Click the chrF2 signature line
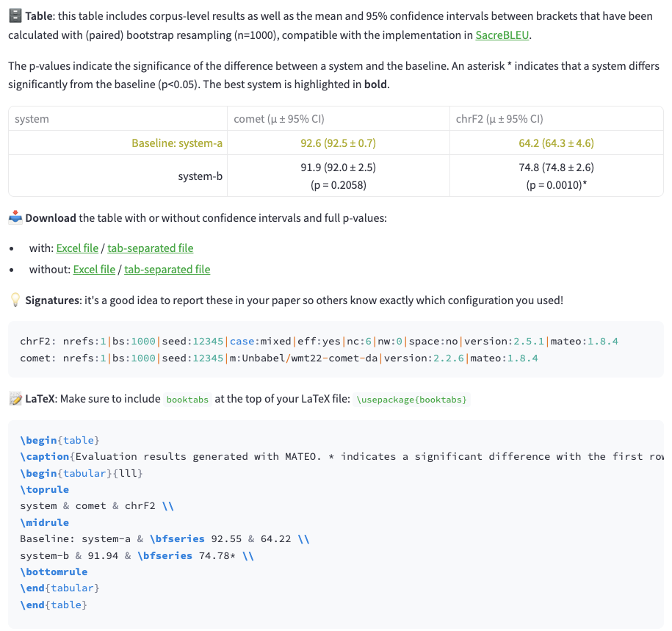This screenshot has width=672, height=631. click(x=319, y=342)
